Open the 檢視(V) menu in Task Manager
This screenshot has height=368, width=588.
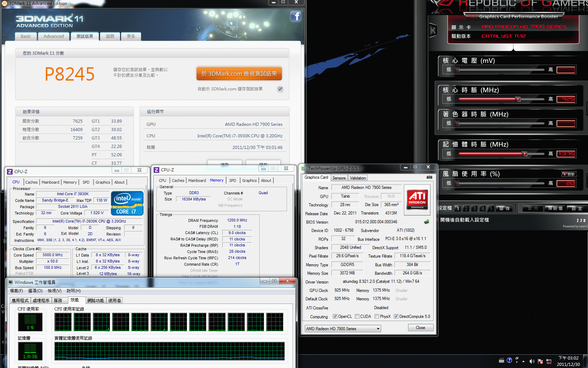(55, 291)
